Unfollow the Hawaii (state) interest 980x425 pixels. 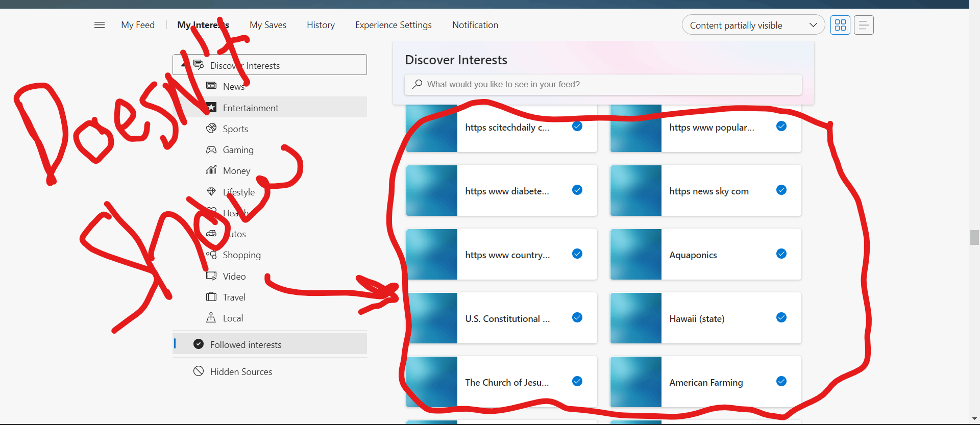[781, 317]
